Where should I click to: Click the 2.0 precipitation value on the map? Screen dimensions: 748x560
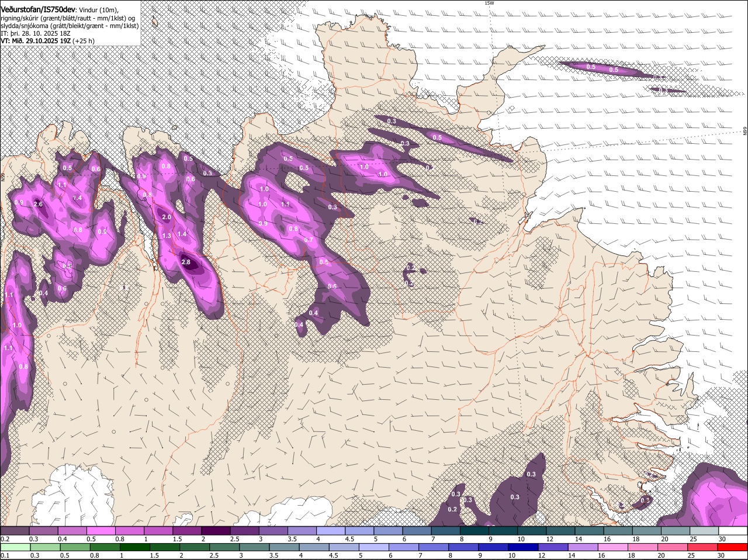(166, 217)
